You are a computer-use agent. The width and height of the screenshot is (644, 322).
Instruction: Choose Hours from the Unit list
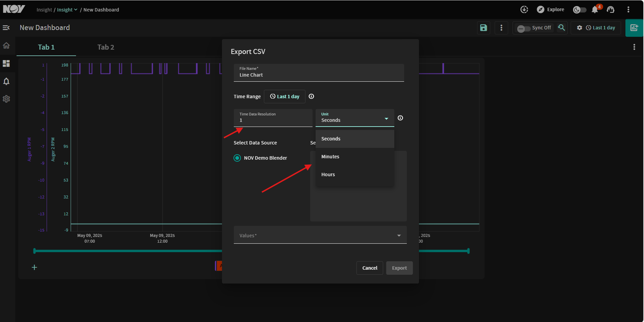click(355, 175)
